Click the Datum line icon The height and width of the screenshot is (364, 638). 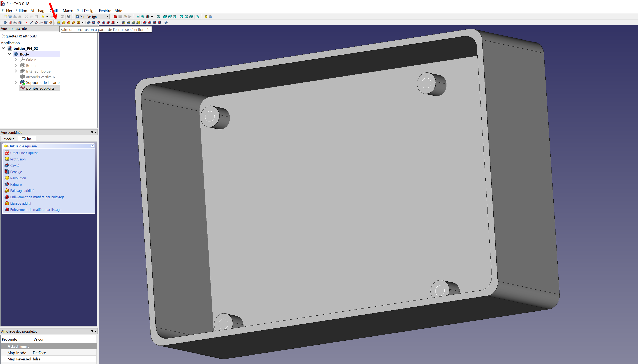point(31,23)
